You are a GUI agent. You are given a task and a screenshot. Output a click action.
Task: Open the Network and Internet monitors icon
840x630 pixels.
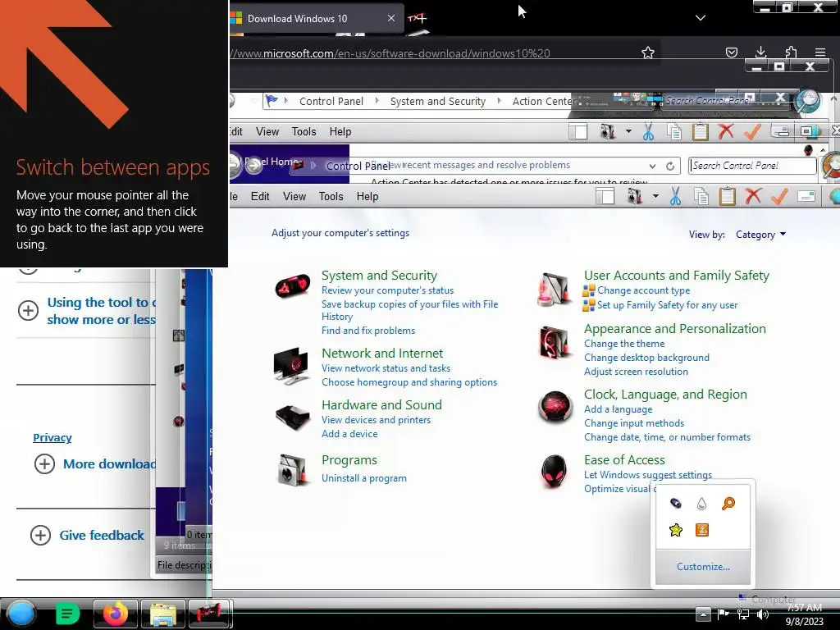(292, 366)
